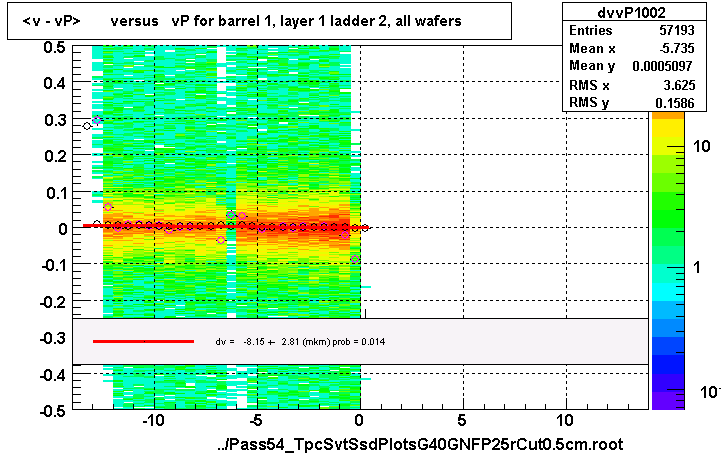Click the y-axis label 0.3

tap(55, 120)
